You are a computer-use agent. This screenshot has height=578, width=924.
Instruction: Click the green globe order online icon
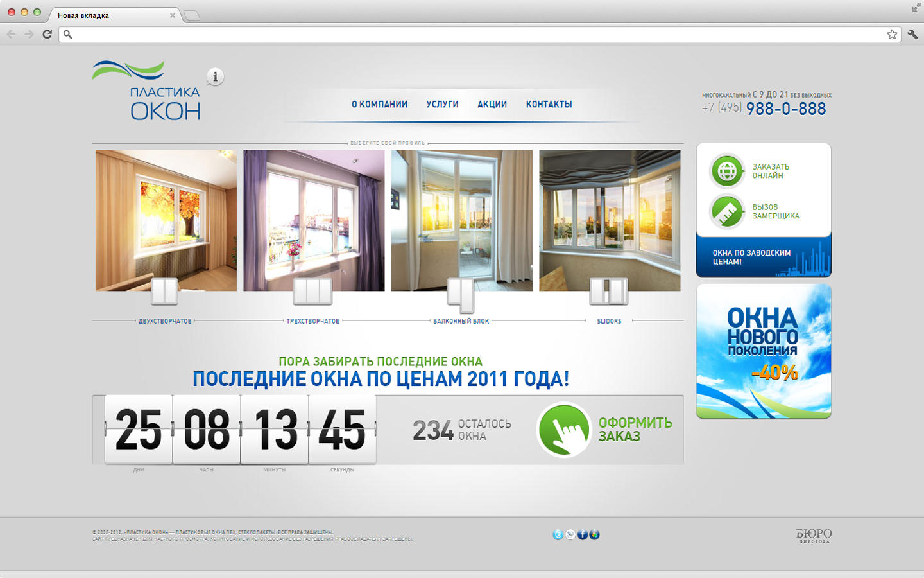(x=726, y=171)
